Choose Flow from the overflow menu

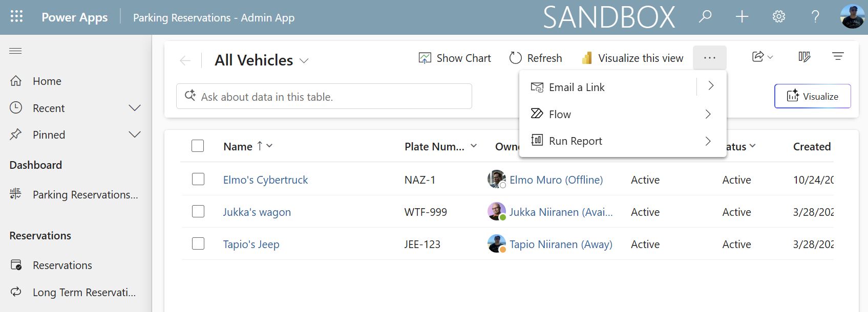560,115
